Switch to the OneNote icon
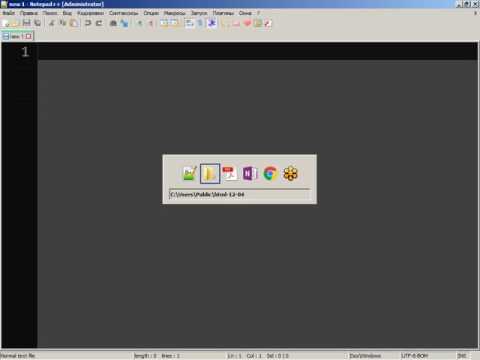The height and width of the screenshot is (360, 480). pos(250,173)
